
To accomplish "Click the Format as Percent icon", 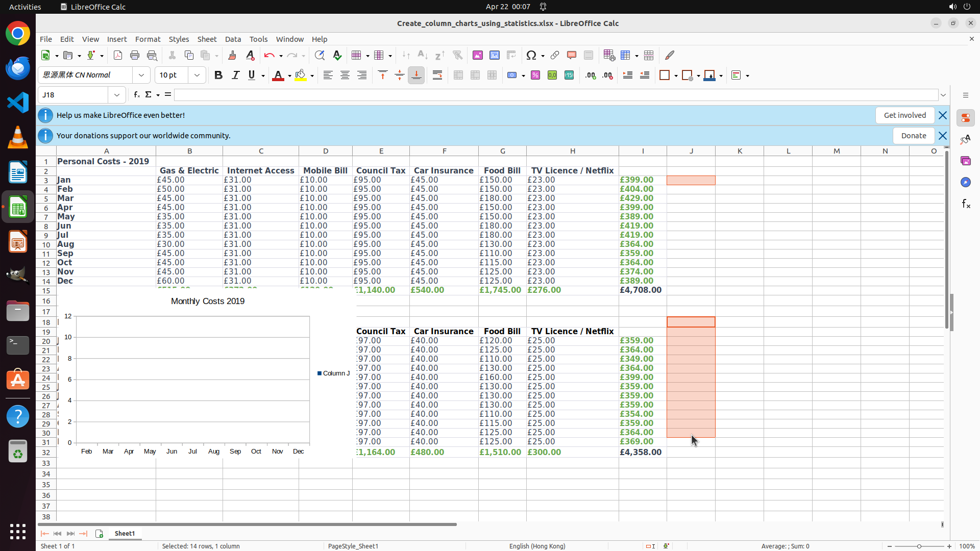I will coord(535,76).
